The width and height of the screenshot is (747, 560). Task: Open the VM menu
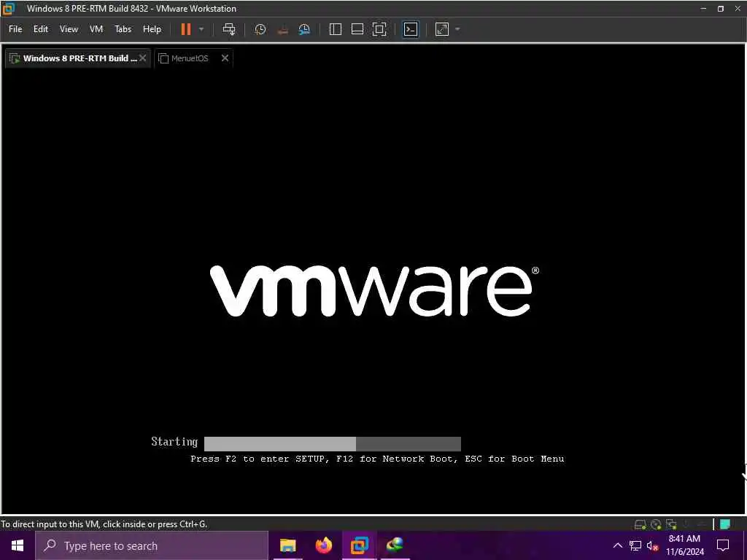(96, 29)
